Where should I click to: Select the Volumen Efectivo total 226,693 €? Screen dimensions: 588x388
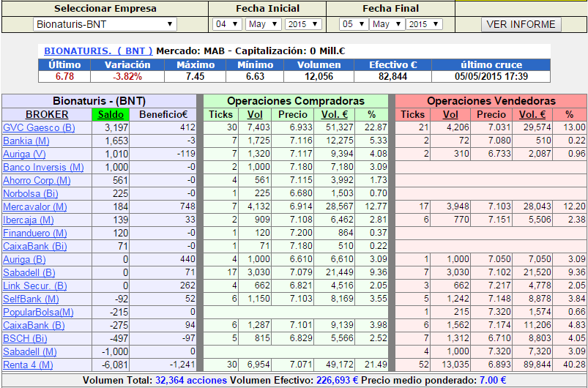tap(338, 381)
